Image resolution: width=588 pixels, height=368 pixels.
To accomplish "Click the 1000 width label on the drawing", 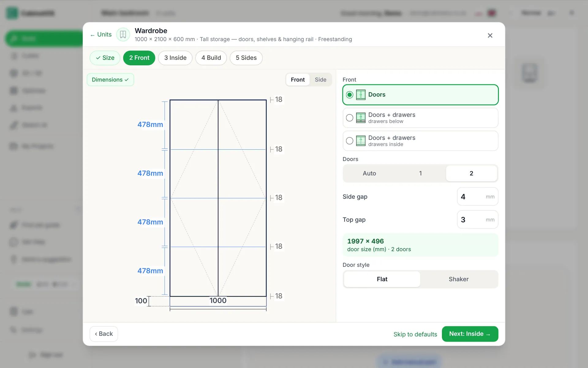I will (x=218, y=301).
